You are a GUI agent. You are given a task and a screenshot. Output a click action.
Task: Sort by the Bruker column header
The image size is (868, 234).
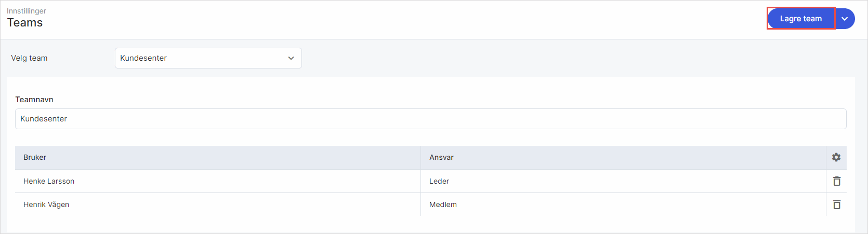pyautogui.click(x=35, y=157)
